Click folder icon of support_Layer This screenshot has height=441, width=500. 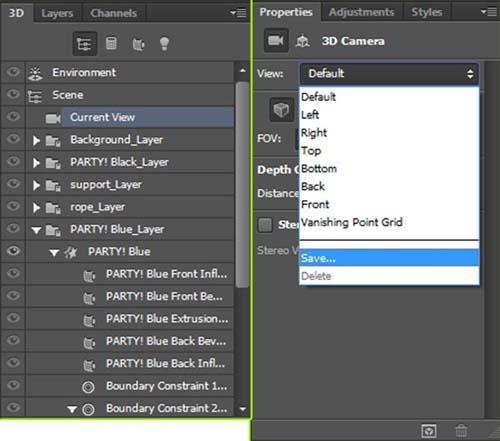click(53, 186)
